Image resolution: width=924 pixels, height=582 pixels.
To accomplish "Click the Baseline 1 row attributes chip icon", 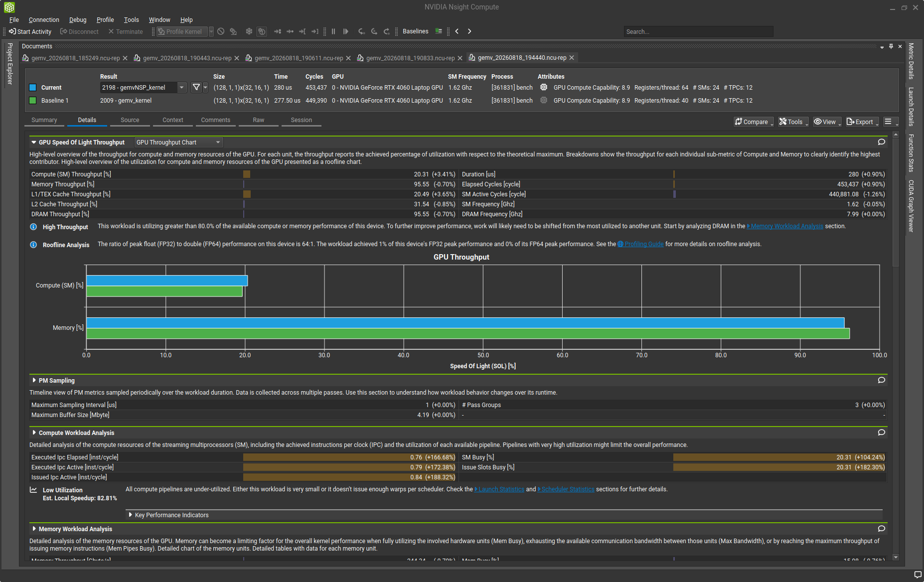I will [x=544, y=100].
